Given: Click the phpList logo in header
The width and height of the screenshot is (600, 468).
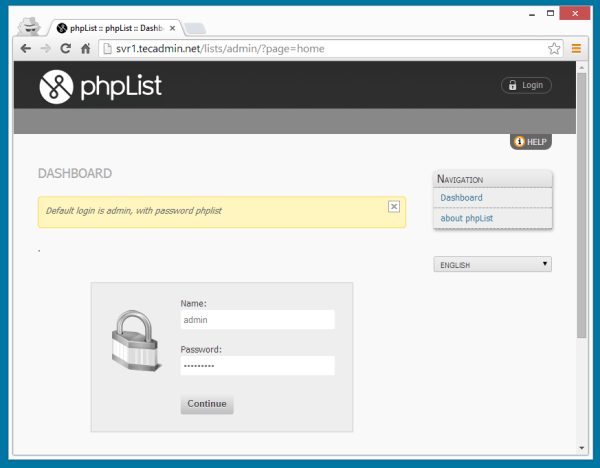Looking at the screenshot, I should pos(100,86).
